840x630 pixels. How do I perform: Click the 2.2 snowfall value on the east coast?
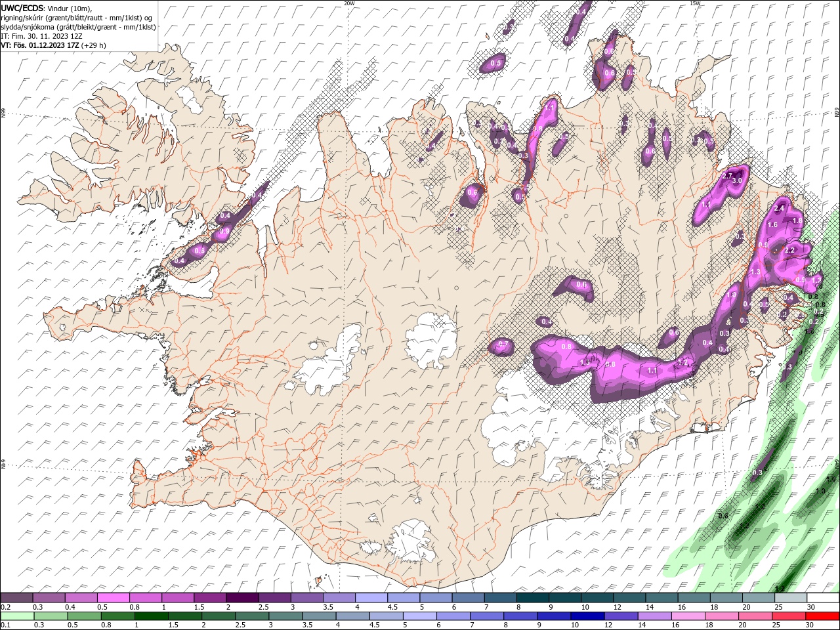pyautogui.click(x=790, y=250)
